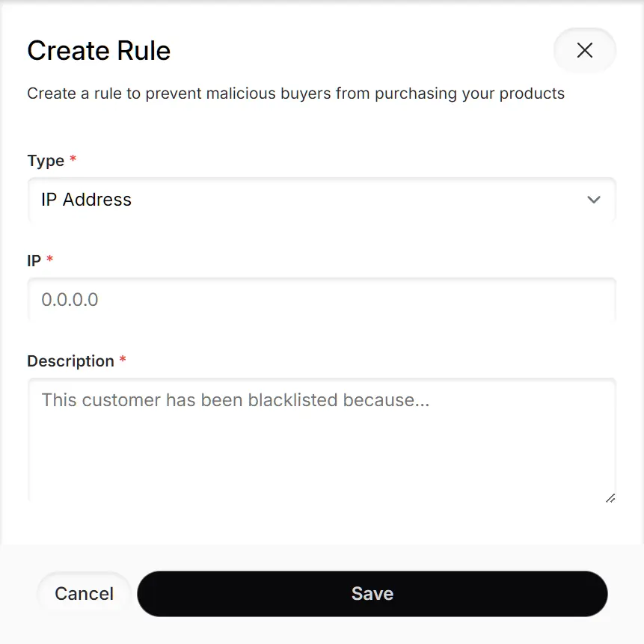The width and height of the screenshot is (644, 644).
Task: Click the IP field label
Action: point(34,260)
